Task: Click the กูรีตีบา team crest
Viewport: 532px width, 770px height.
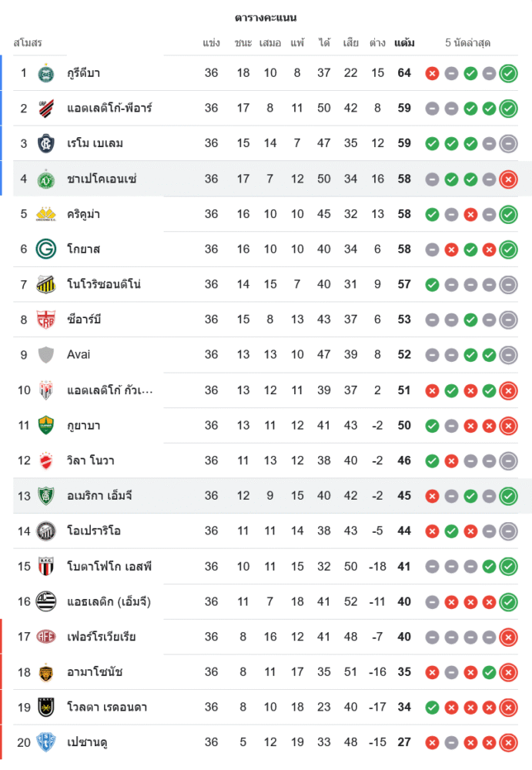Action: point(45,73)
